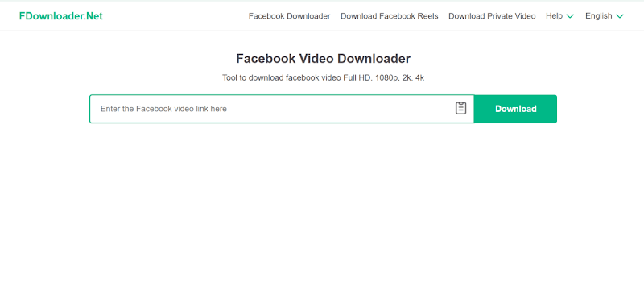Open Download Private Video page
The image size is (644, 299).
pyautogui.click(x=492, y=16)
